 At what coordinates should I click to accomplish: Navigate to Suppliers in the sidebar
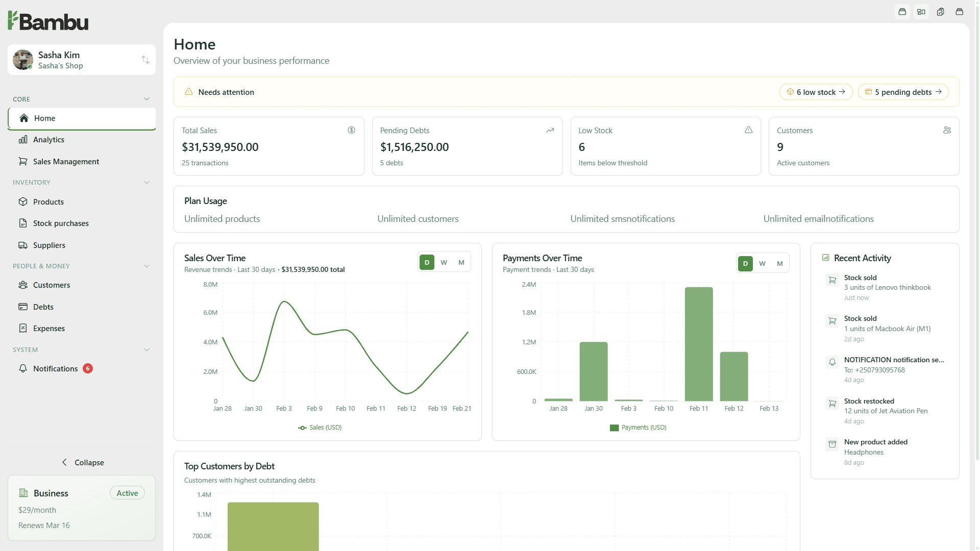50,245
